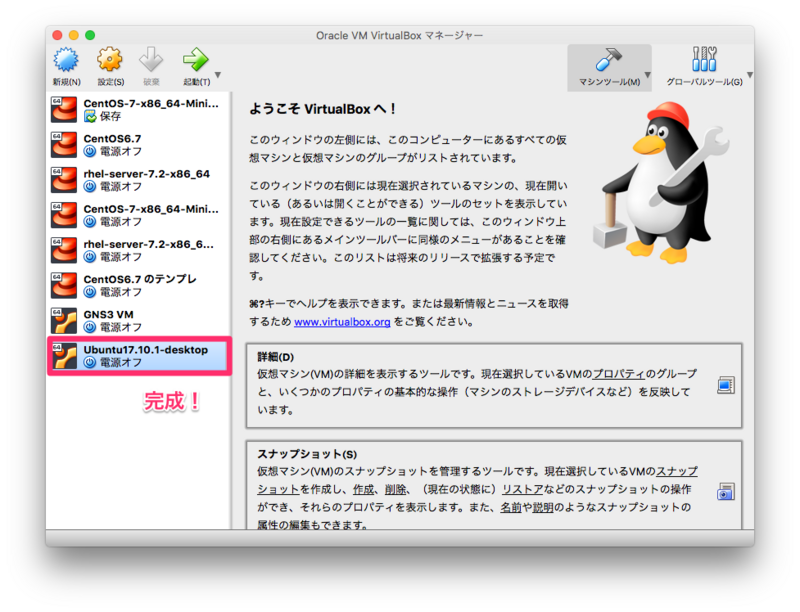Click the Start (起動) green arrow icon
This screenshot has width=800, height=612.
click(196, 60)
